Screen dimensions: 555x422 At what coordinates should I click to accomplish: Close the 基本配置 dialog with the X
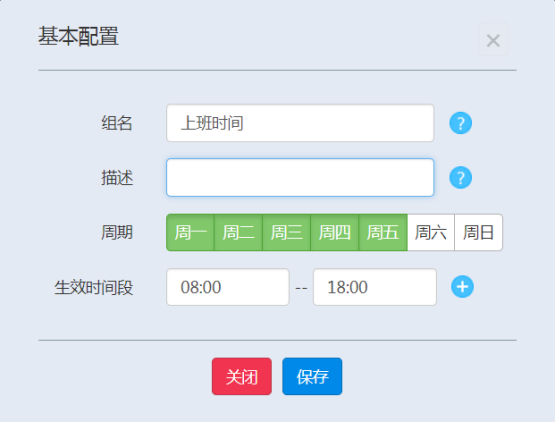(x=493, y=40)
